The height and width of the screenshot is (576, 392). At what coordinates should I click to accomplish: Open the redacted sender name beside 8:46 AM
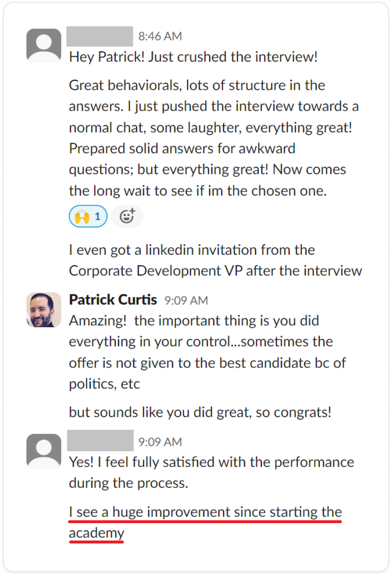point(100,36)
